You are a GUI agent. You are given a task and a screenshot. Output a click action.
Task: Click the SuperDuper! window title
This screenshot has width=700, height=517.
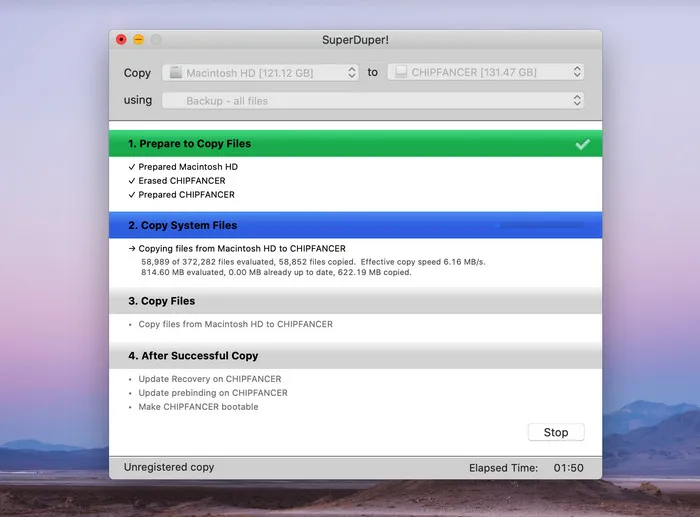point(355,40)
